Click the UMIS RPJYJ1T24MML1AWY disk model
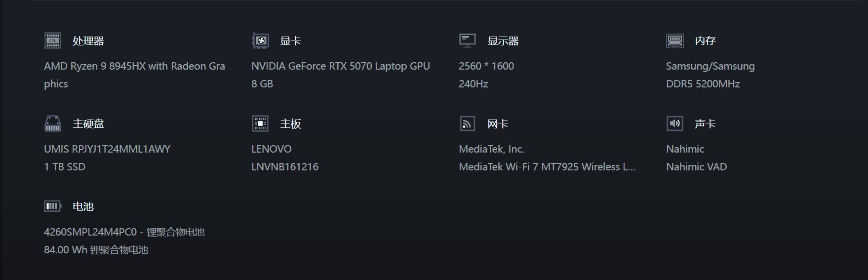 107,149
